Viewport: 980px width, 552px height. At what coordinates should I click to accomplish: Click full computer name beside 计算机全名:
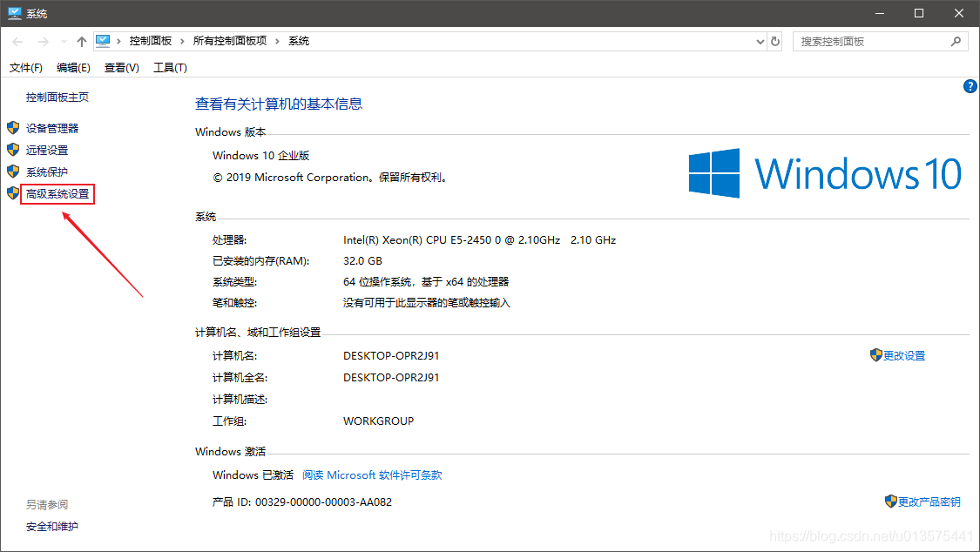pyautogui.click(x=391, y=378)
